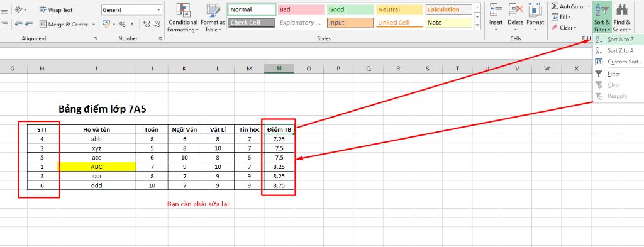Open Merge & Center dropdown arrow

[x=93, y=25]
